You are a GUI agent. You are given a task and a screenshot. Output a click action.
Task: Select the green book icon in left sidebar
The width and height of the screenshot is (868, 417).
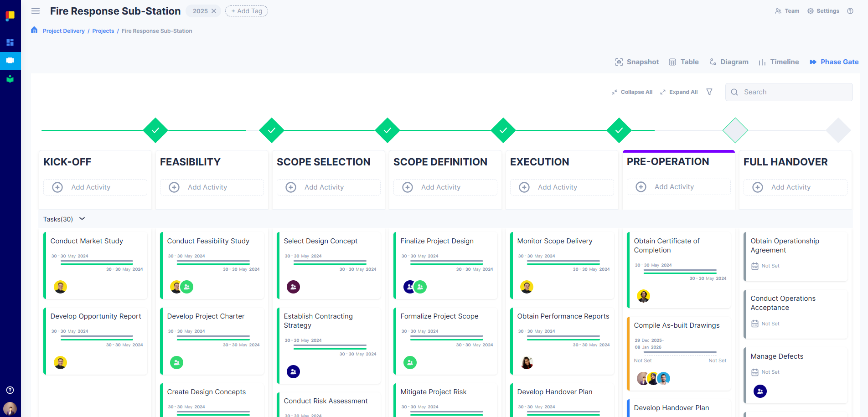click(10, 79)
